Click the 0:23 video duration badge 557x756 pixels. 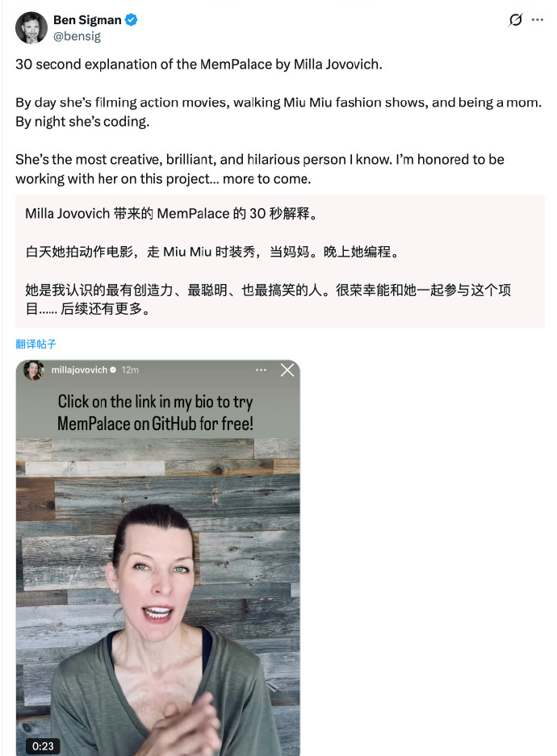[43, 746]
